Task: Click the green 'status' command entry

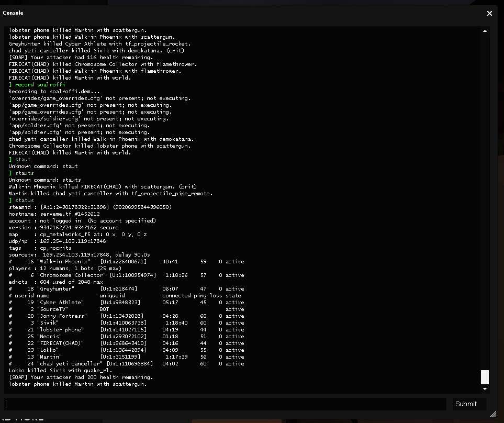Action: (24, 200)
